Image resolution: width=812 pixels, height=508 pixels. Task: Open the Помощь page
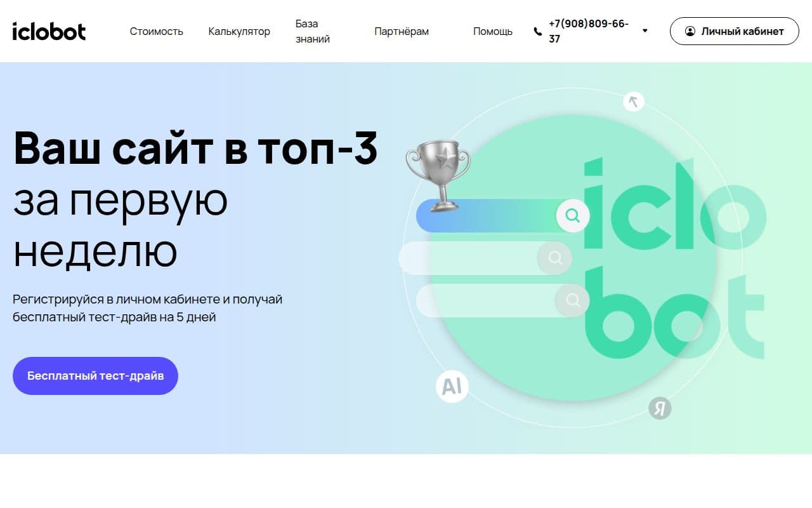[x=493, y=31]
